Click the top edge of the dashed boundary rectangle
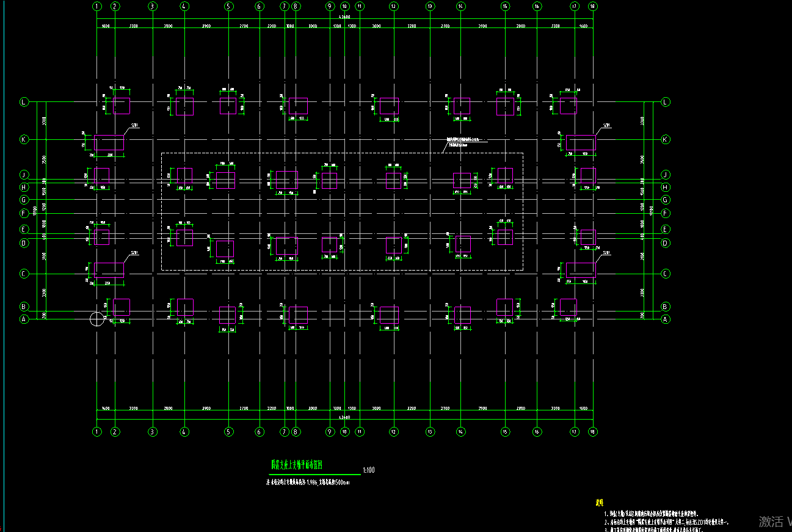Screen dimensions: 792x532 point(342,153)
